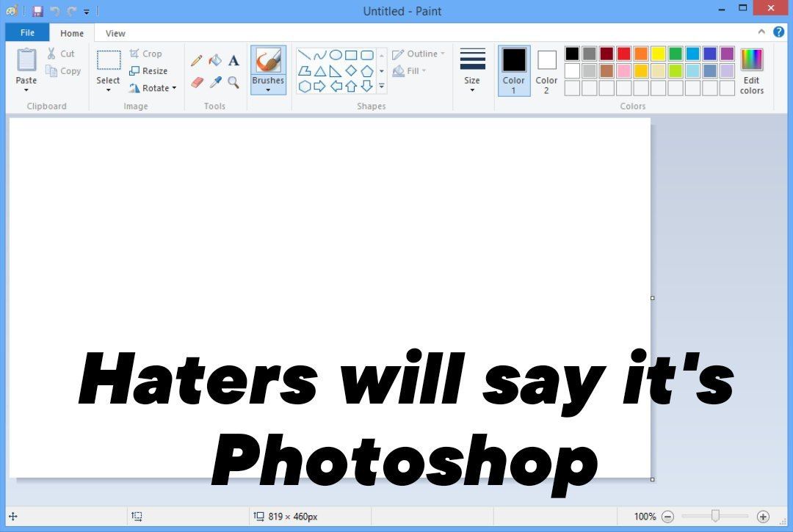Screen dimensions: 793x532
Task: Click the zoom out minus button
Action: pos(667,517)
